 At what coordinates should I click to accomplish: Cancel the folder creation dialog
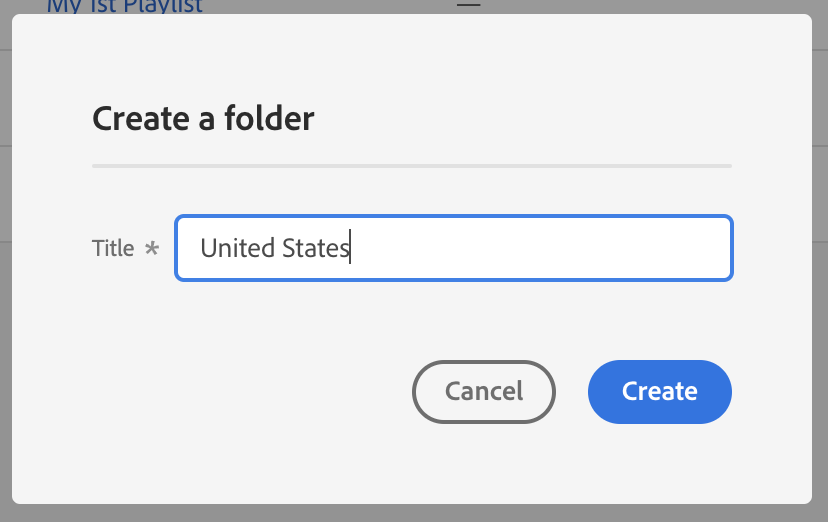483,391
